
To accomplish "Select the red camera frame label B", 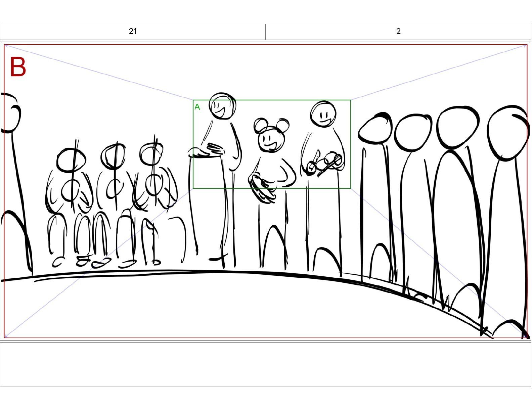I will [x=18, y=67].
